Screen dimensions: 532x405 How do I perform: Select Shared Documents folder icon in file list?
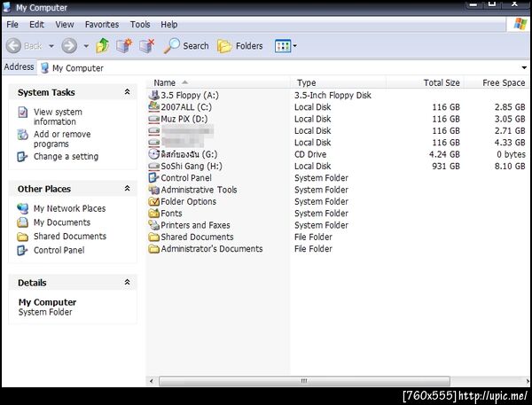153,238
